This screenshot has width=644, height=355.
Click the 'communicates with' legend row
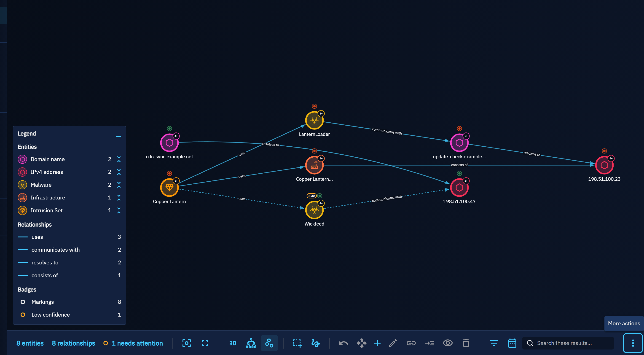click(70, 250)
